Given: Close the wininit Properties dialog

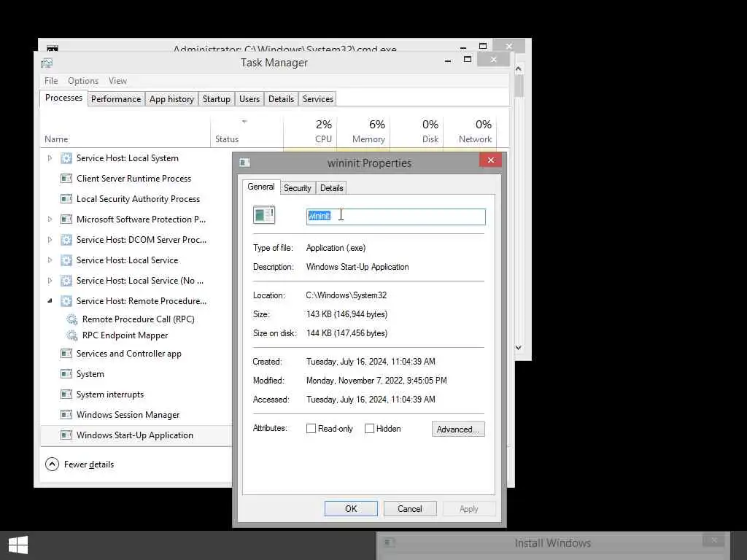Looking at the screenshot, I should click(x=491, y=160).
